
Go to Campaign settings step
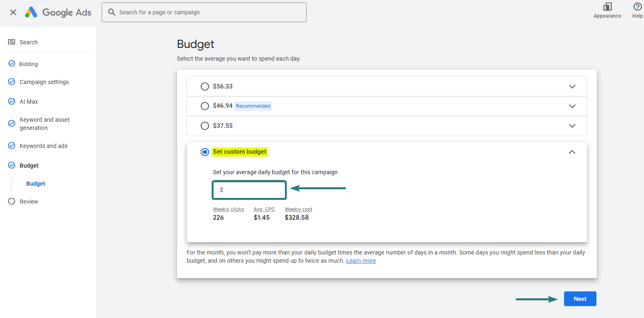point(44,82)
